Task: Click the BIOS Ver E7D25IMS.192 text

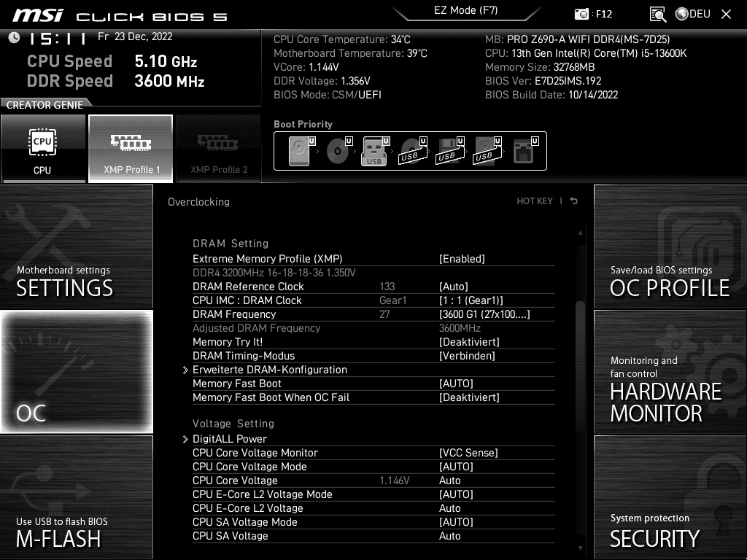Action: pos(543,80)
